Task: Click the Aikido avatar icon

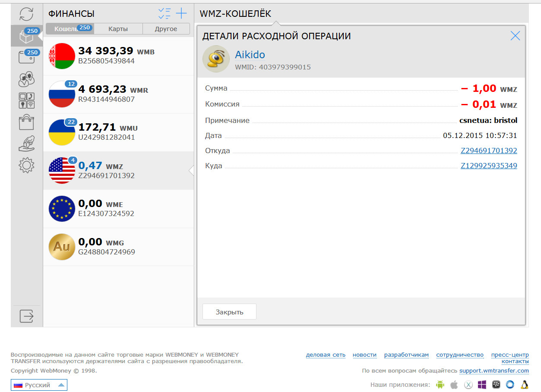Action: [216, 59]
